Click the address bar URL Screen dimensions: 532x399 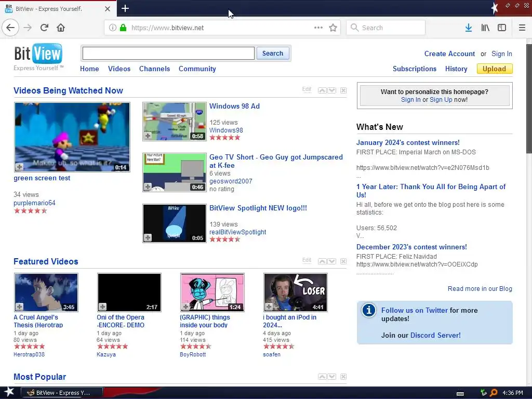pos(168,28)
